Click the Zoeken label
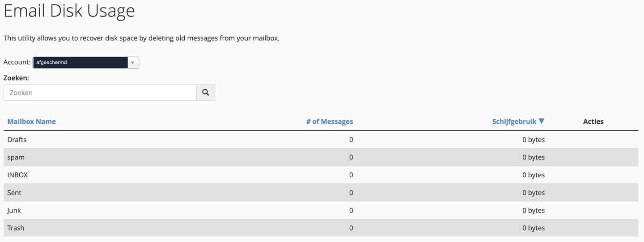The height and width of the screenshot is (242, 644). click(x=16, y=78)
